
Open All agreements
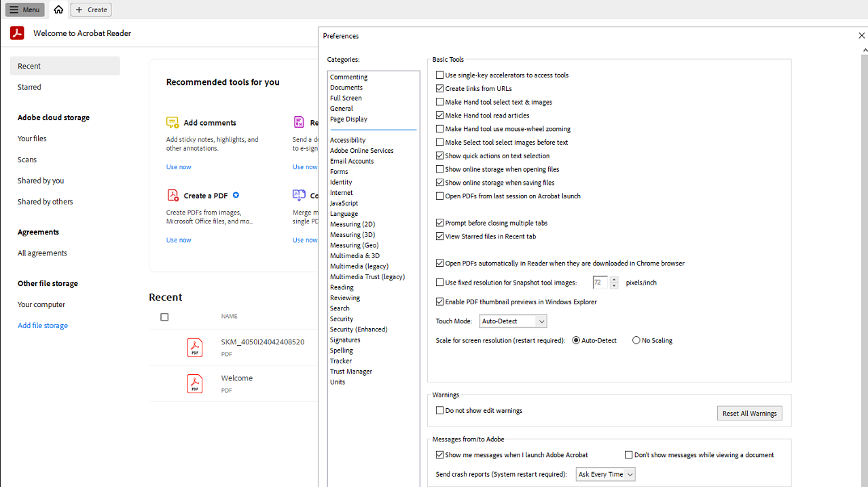(42, 253)
